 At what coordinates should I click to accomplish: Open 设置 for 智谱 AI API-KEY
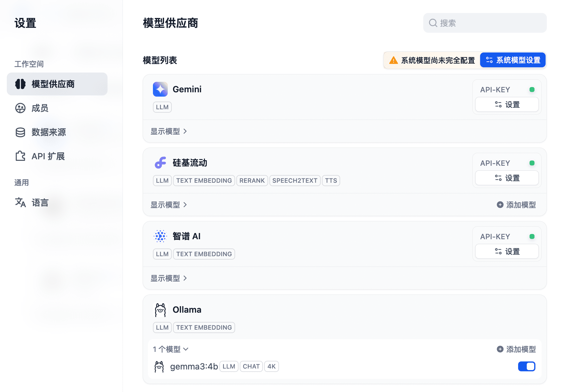tap(507, 251)
